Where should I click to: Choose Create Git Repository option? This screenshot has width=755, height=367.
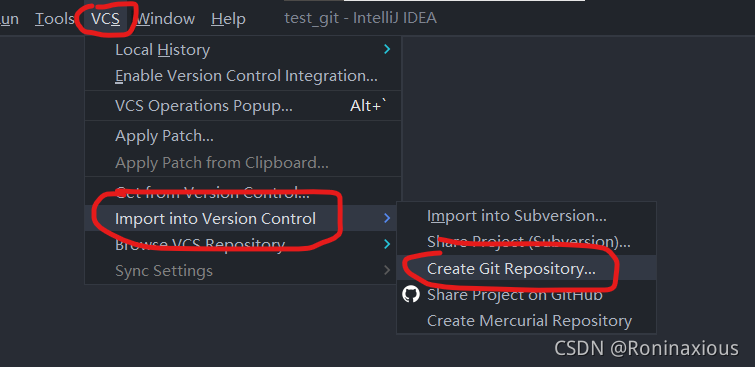click(x=526, y=268)
